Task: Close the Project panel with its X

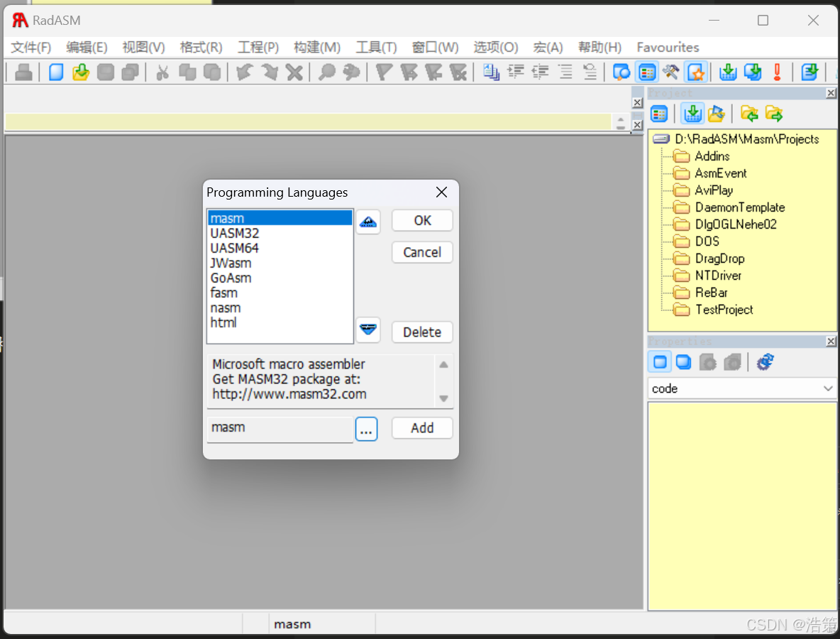Action: (x=831, y=93)
